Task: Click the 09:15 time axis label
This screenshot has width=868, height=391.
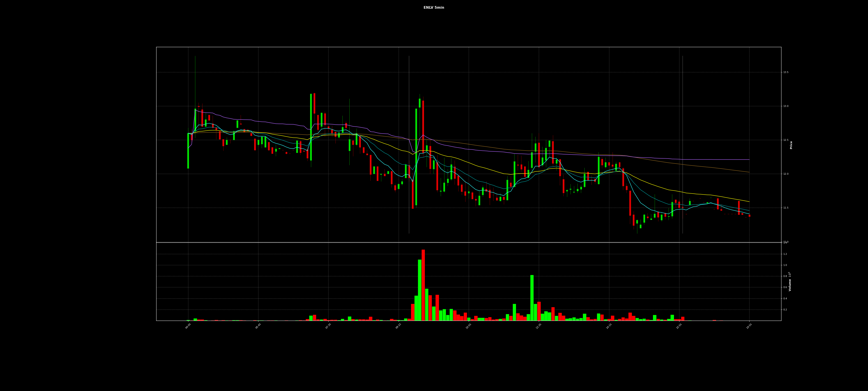Action: pos(398,326)
